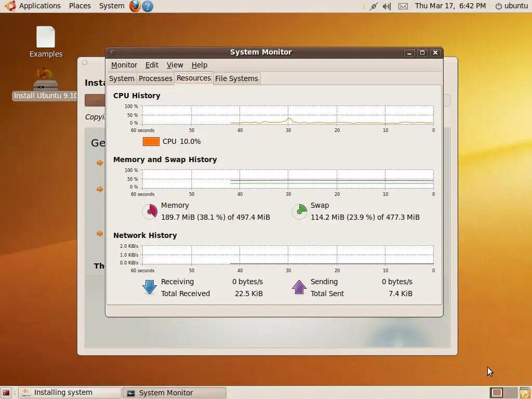
Task: Select the Resources tab
Action: (194, 78)
